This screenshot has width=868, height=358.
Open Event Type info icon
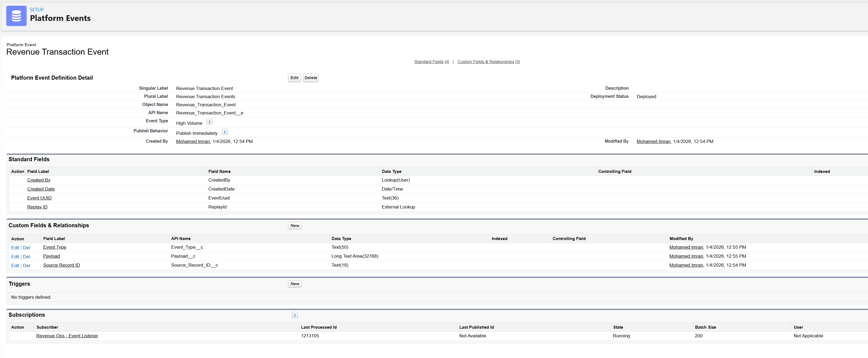(209, 122)
